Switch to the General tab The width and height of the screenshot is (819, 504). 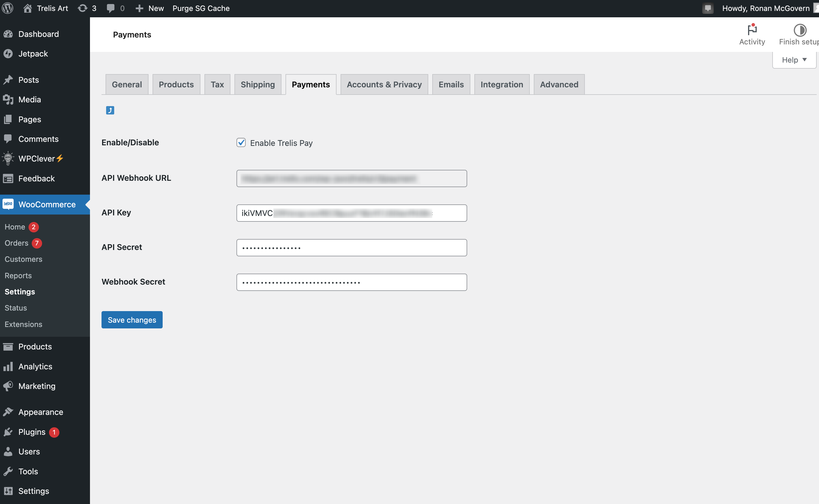click(x=127, y=84)
